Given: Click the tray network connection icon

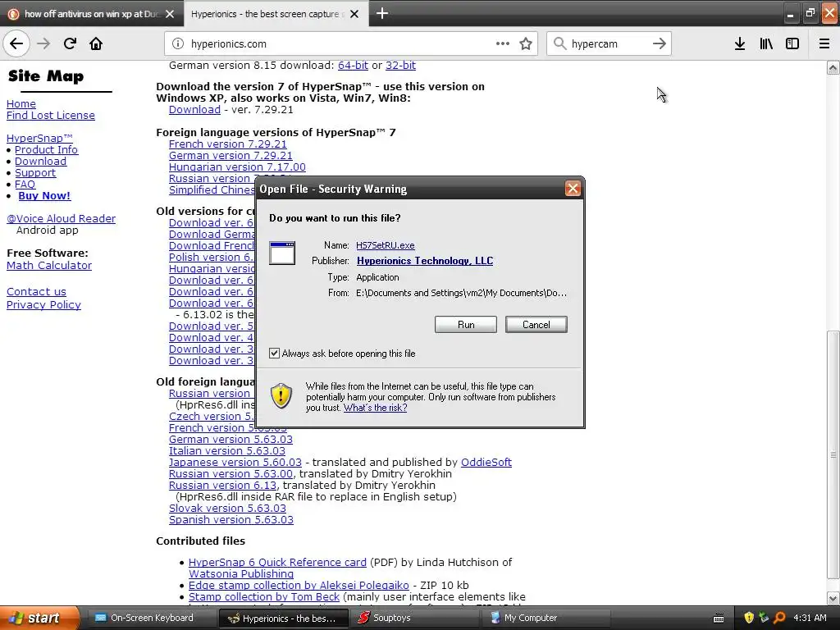Looking at the screenshot, I should pyautogui.click(x=764, y=618).
